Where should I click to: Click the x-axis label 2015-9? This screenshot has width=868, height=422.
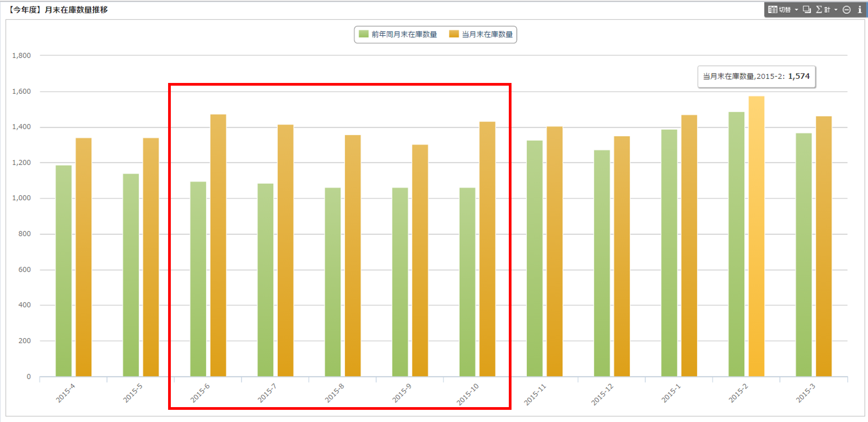(402, 393)
